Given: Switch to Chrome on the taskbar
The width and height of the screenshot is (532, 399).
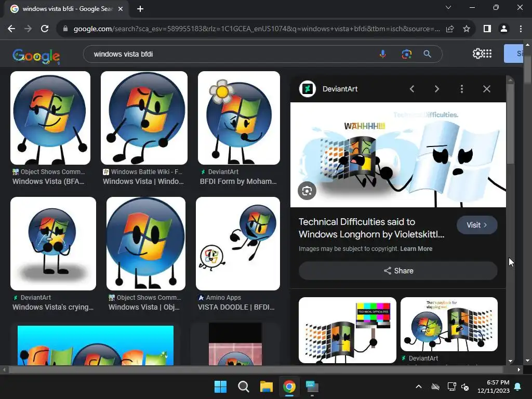Looking at the screenshot, I should pos(289,387).
